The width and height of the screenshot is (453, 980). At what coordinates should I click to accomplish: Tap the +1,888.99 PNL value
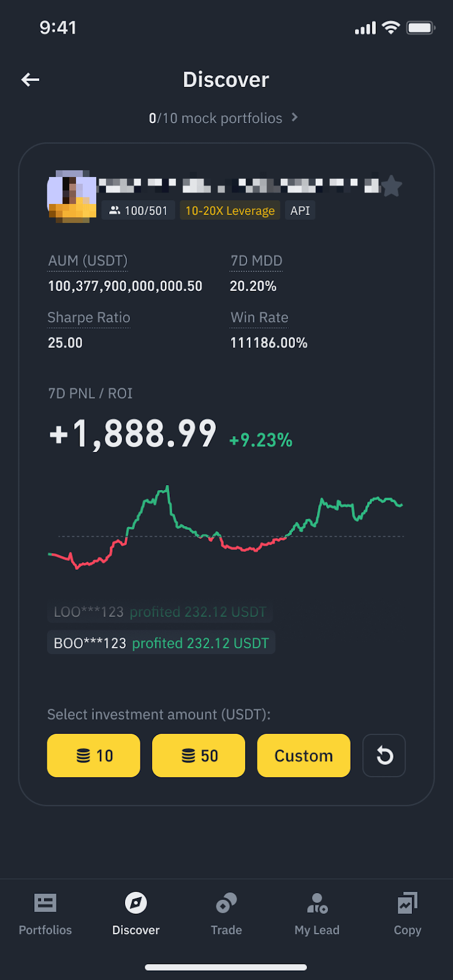tap(132, 434)
